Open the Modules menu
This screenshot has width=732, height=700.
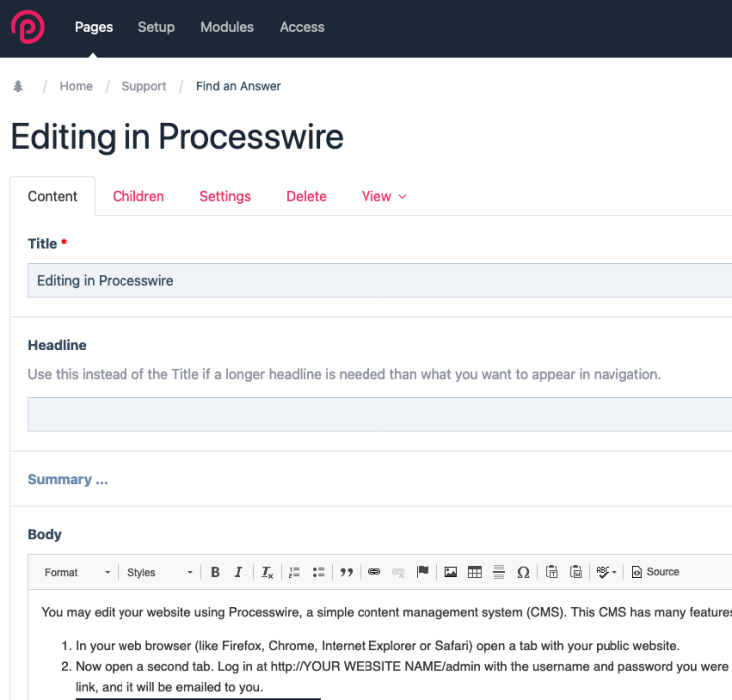[227, 27]
